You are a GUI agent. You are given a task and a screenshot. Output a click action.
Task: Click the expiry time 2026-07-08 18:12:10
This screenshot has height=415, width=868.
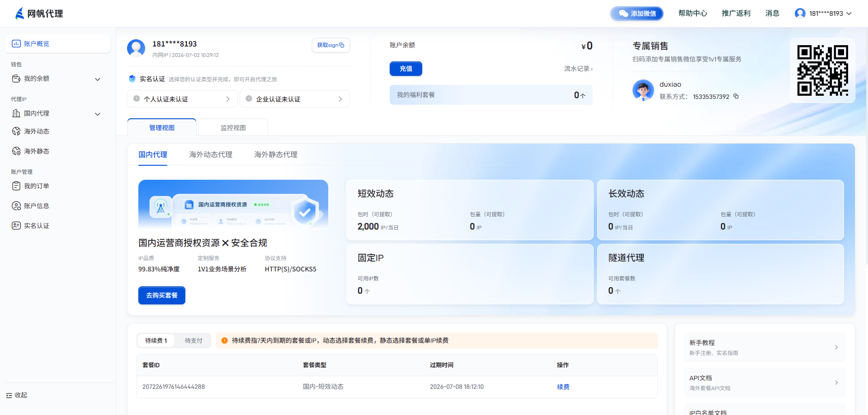click(457, 387)
